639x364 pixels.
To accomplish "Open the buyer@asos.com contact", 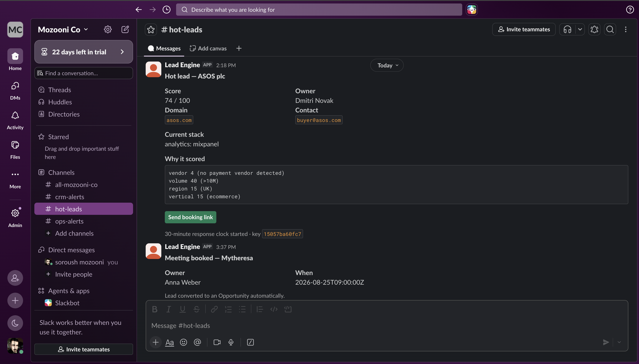I will [319, 120].
